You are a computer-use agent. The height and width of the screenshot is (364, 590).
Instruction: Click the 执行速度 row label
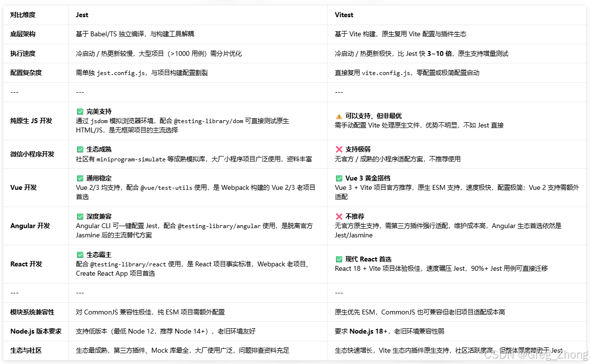23,53
